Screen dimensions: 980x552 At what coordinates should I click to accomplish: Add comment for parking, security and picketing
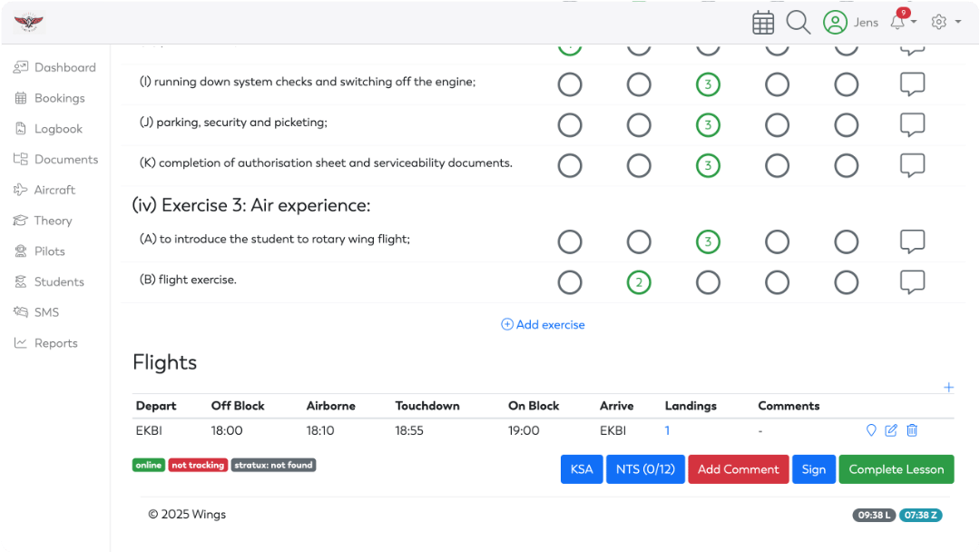click(912, 124)
